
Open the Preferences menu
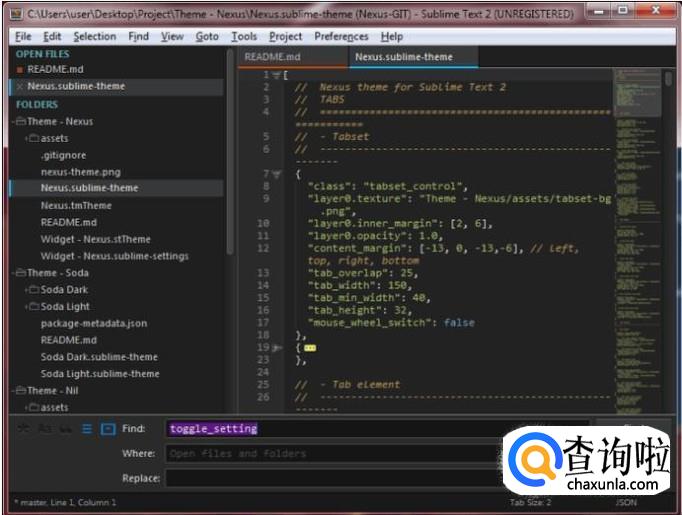[341, 36]
